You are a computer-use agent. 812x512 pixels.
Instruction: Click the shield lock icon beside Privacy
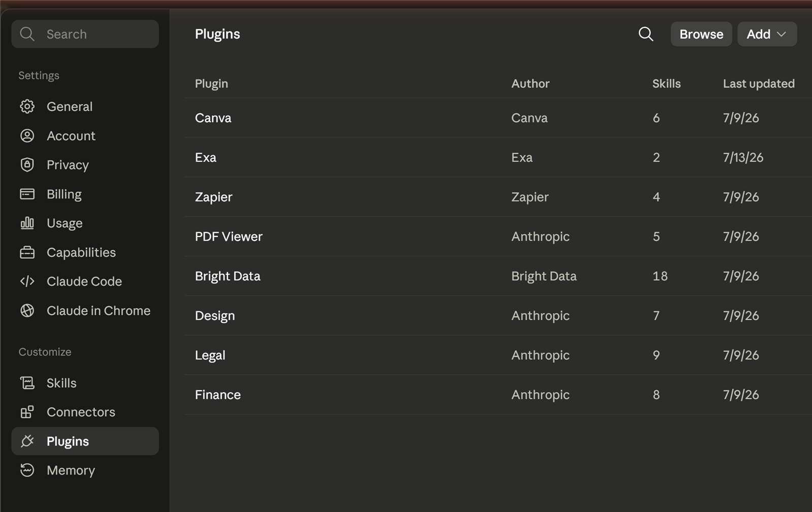[27, 165]
